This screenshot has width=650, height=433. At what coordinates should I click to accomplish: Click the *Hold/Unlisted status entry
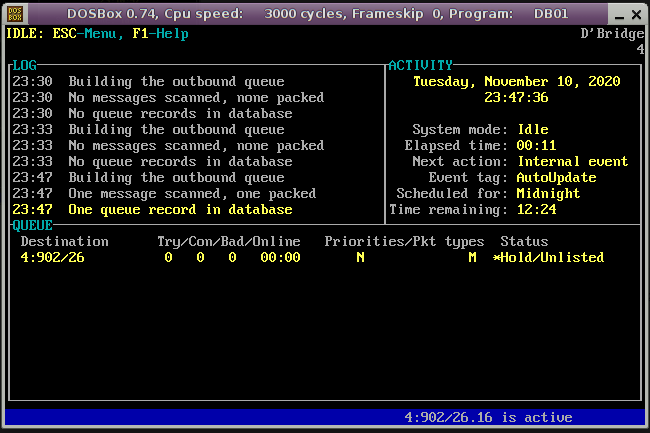(x=548, y=258)
